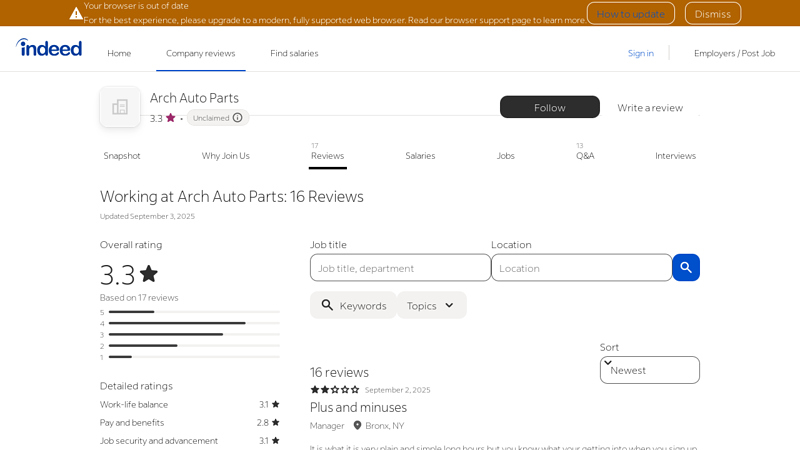
Task: Switch to the Why Join Us tab
Action: [x=226, y=156]
